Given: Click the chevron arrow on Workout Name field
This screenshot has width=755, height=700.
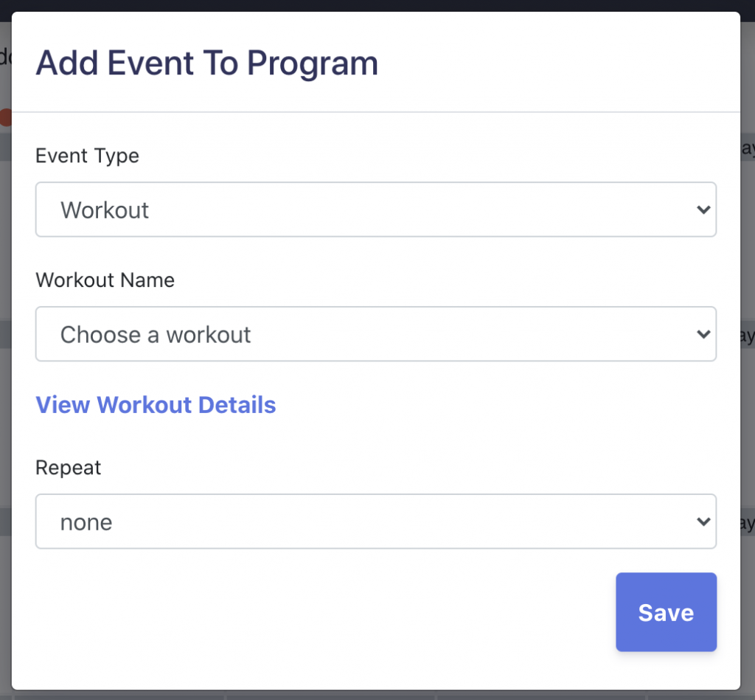Looking at the screenshot, I should 703,334.
